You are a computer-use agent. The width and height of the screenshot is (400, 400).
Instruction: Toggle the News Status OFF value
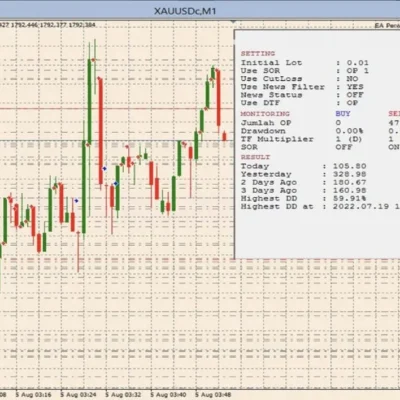tap(355, 95)
